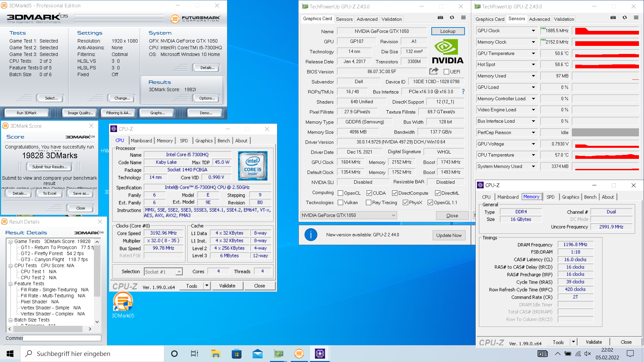Click the Lookup button in GPU-Z
Viewport: 644px width, 362px height.
[448, 31]
